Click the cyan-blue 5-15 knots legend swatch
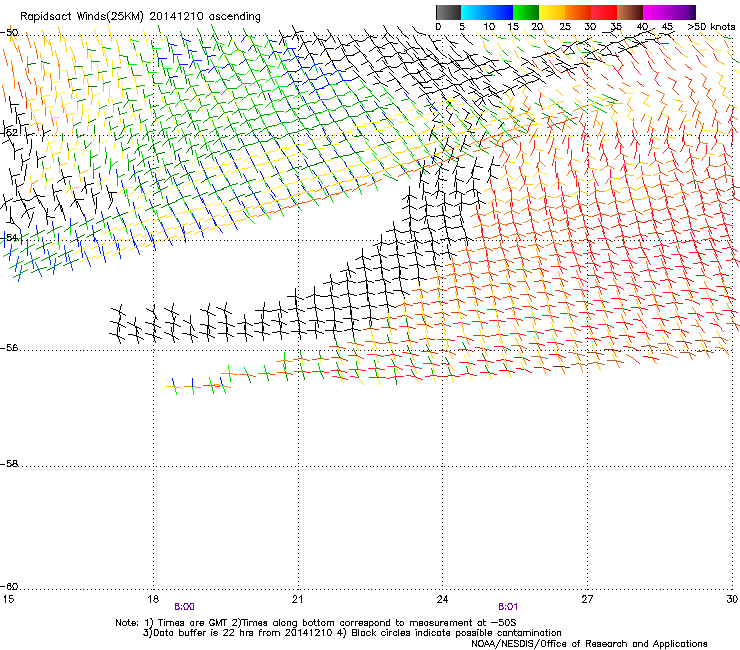Image resolution: width=740 pixels, height=650 pixels. tap(487, 12)
